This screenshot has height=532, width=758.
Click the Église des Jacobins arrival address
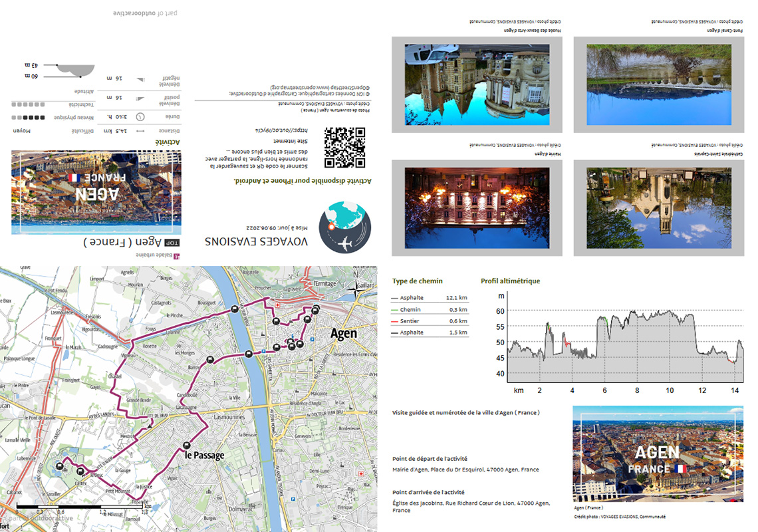point(471,506)
